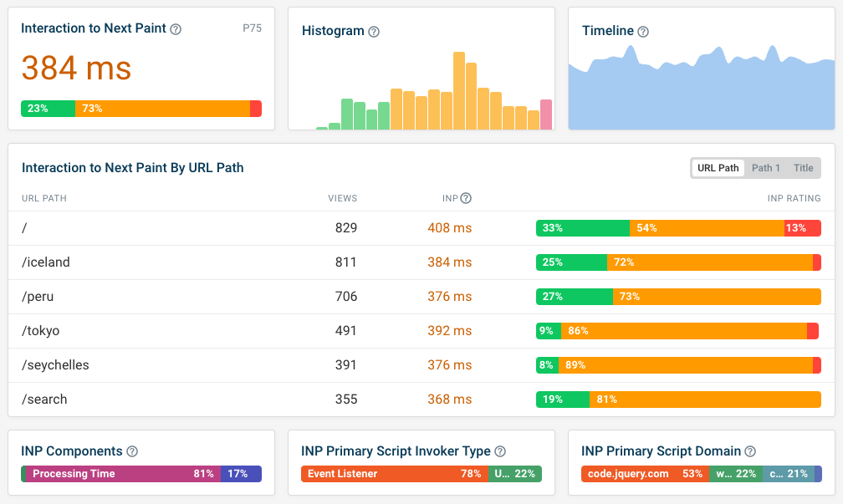The width and height of the screenshot is (843, 504).
Task: Open INP Primary Script Invoker Type help icon
Action: click(500, 451)
